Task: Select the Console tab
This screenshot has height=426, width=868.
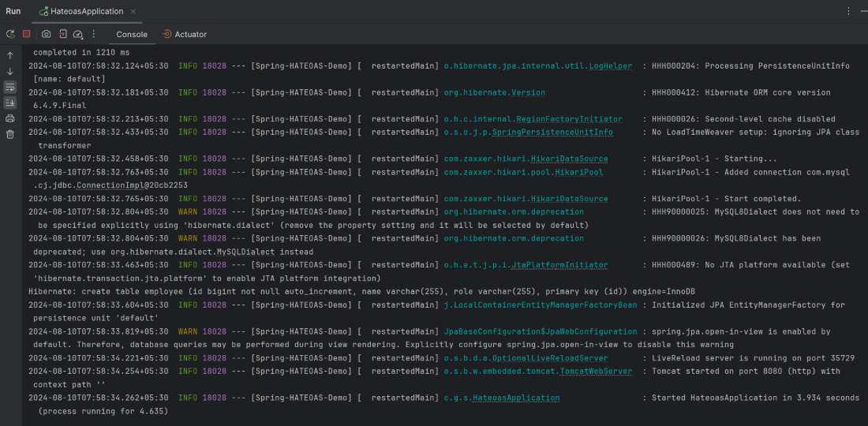Action: coord(132,34)
